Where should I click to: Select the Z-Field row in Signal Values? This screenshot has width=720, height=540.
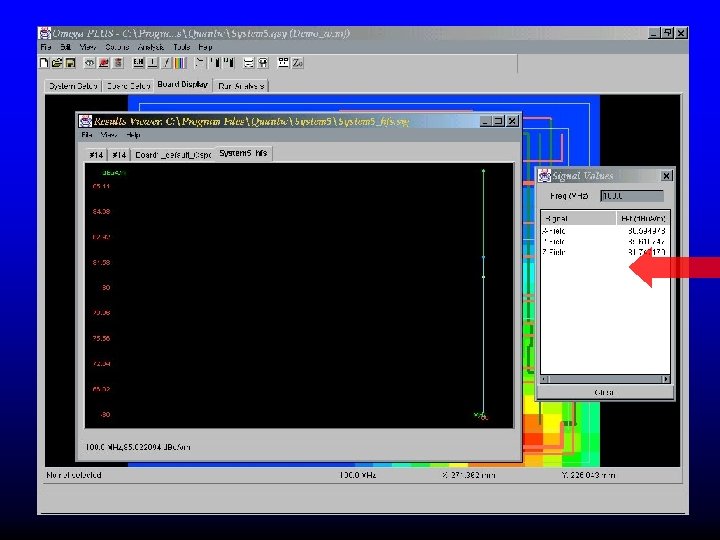[604, 252]
